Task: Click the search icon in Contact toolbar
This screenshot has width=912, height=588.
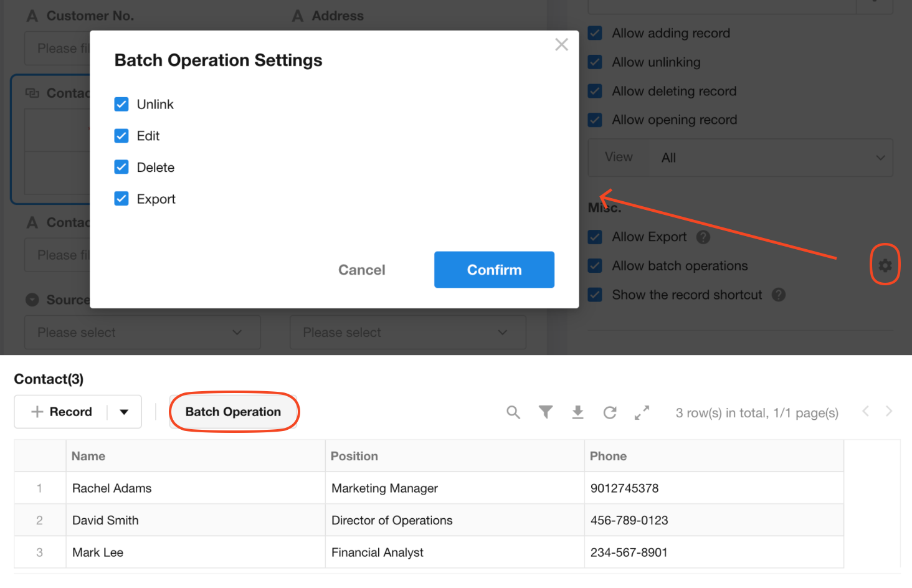Action: (x=513, y=412)
